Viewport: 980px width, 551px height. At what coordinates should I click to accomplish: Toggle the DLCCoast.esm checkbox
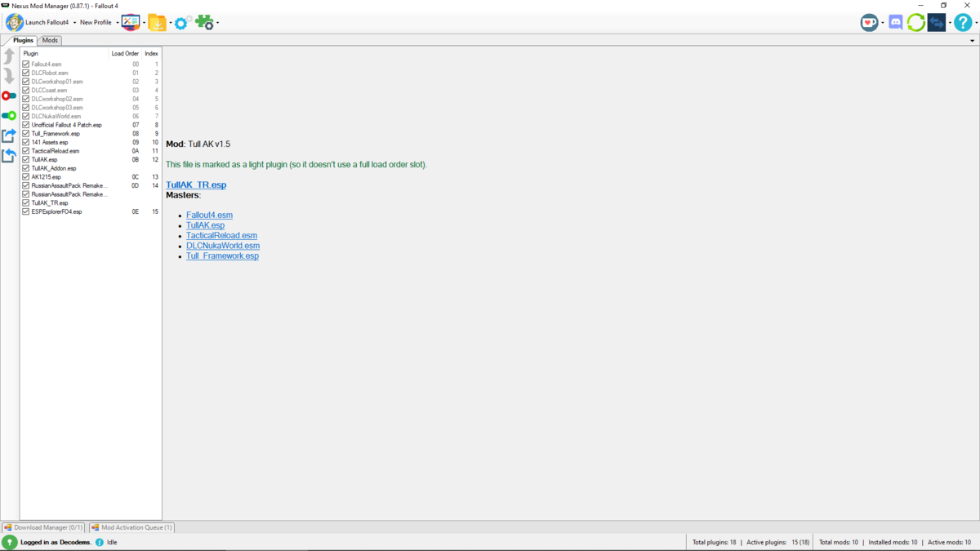click(x=26, y=91)
